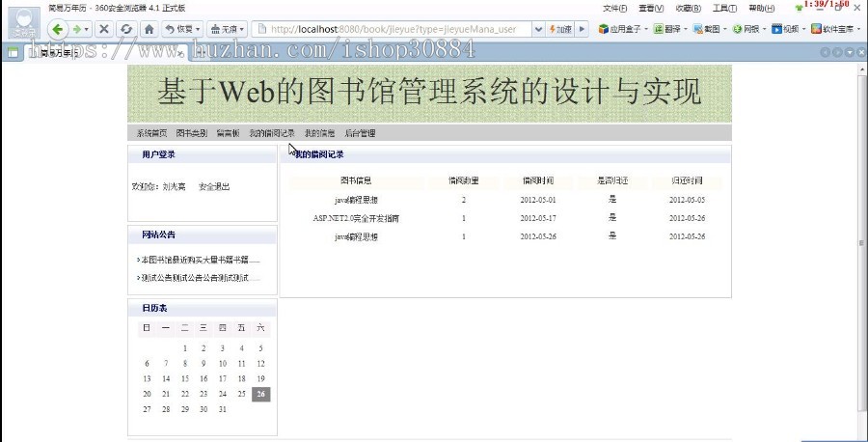Click the user avatar login icon
Screen dimensions: 868x442
pyautogui.click(x=24, y=22)
